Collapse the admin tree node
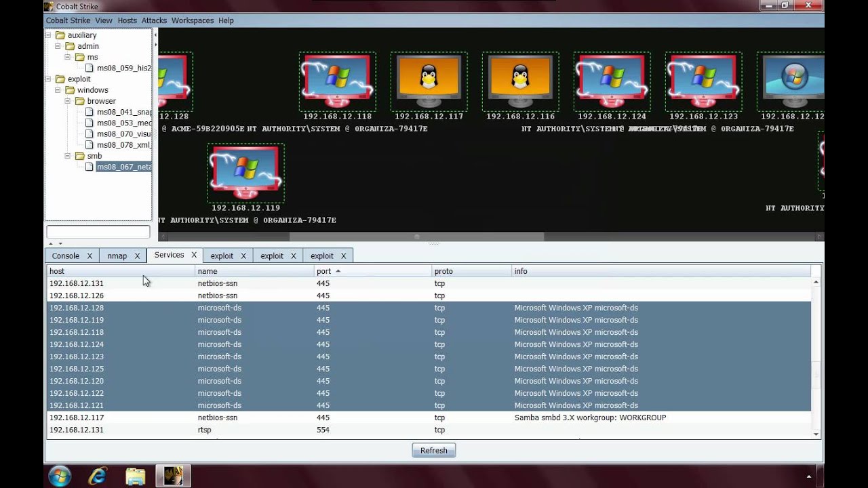This screenshot has height=488, width=868. coord(58,46)
